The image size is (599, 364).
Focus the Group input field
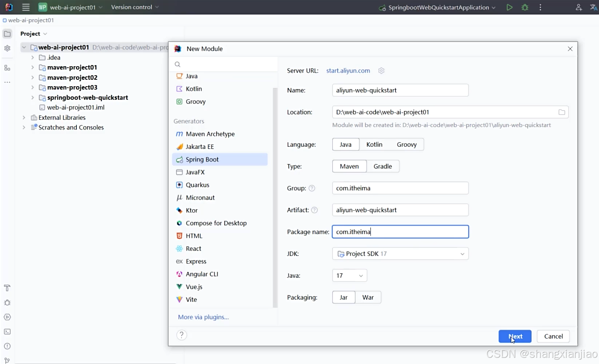400,188
